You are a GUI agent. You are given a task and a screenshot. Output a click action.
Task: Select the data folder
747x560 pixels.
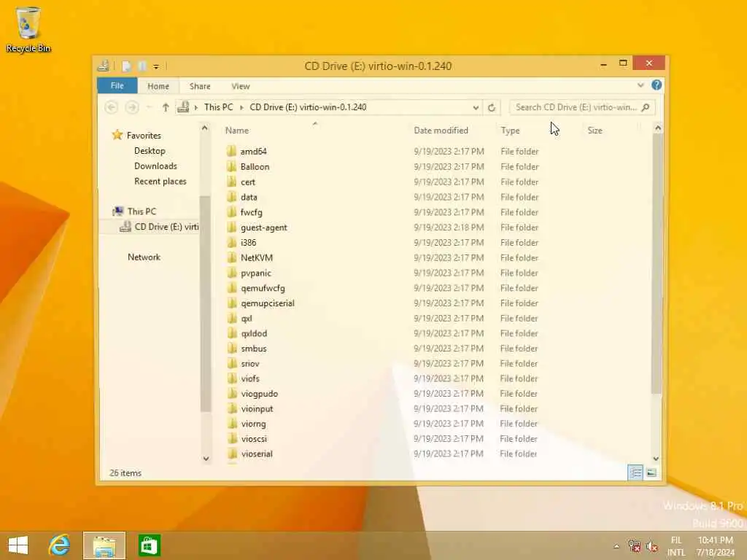tap(249, 197)
